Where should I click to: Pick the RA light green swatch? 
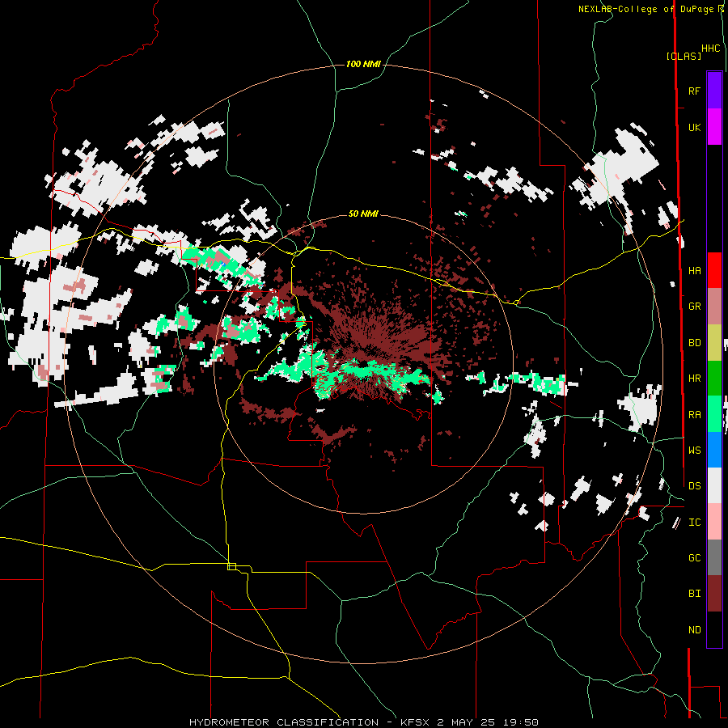[714, 414]
